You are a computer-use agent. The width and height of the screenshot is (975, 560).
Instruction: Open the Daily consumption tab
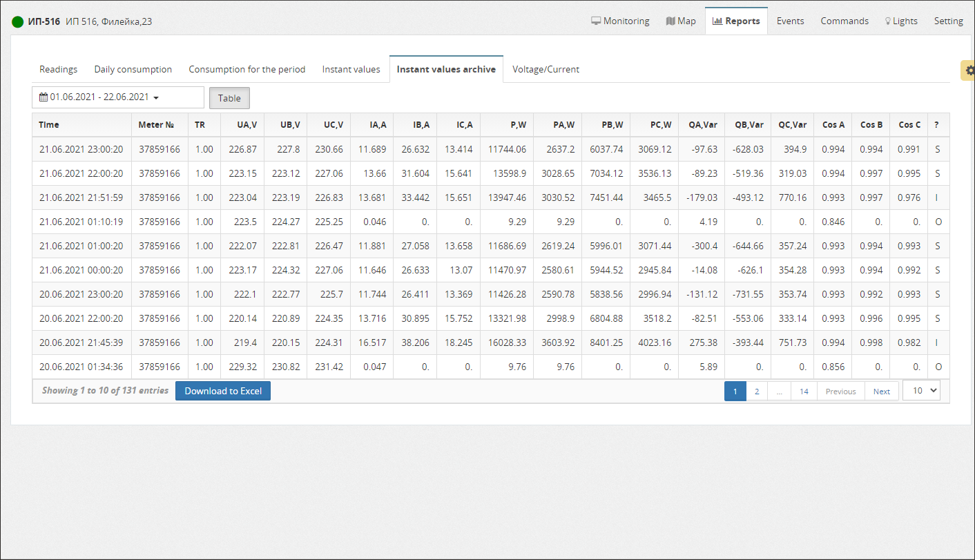pos(133,69)
